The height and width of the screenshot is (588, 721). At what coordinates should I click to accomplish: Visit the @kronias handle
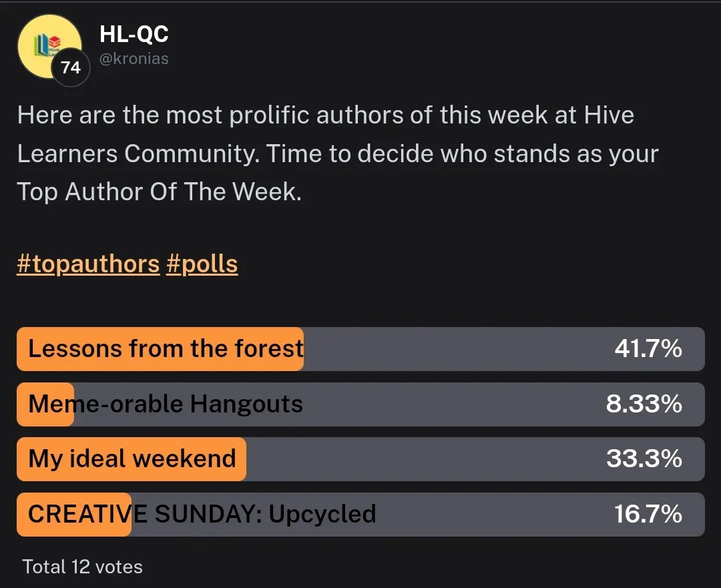click(x=134, y=59)
